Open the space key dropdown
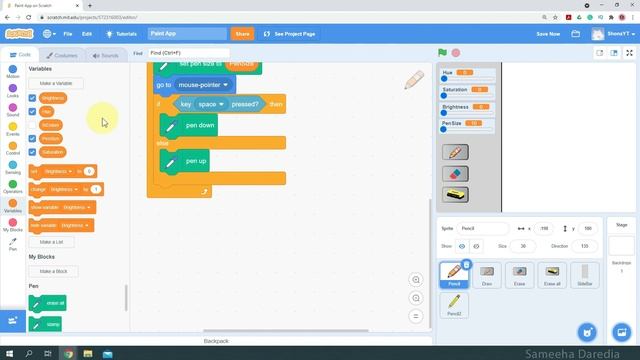The height and width of the screenshot is (360, 640). 211,104
